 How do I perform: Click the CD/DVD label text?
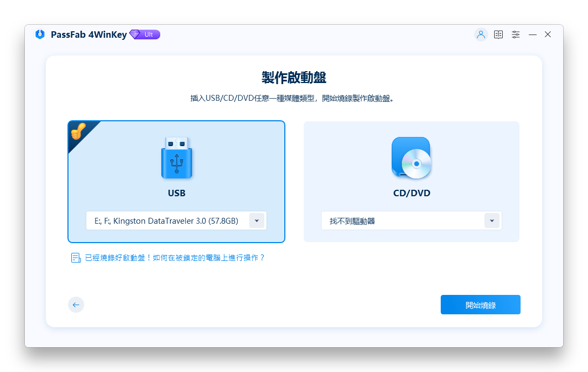pos(412,193)
